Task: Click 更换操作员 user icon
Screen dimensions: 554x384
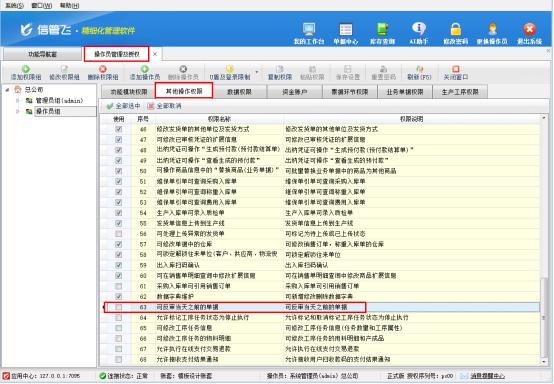Action: 492,29
